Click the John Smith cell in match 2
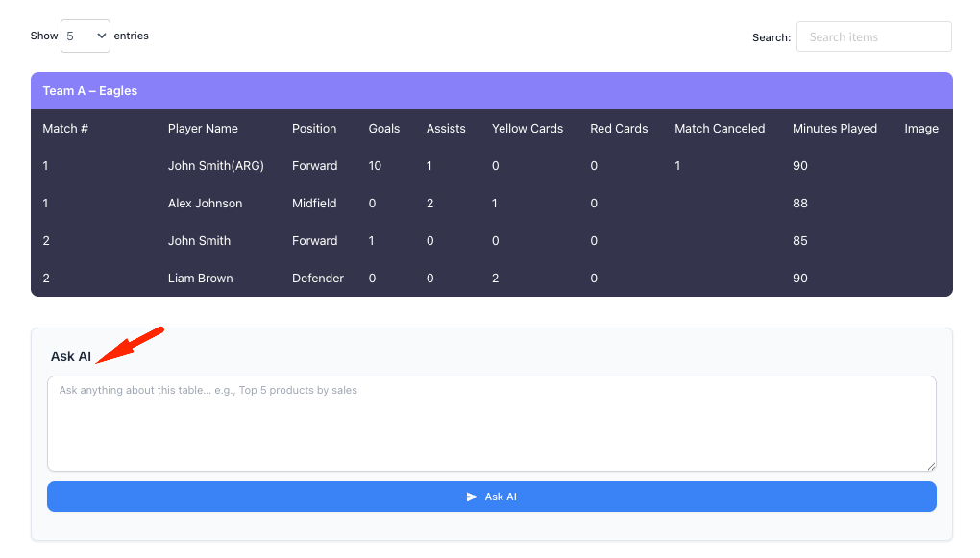Image resolution: width=980 pixels, height=558 pixels. 200,241
